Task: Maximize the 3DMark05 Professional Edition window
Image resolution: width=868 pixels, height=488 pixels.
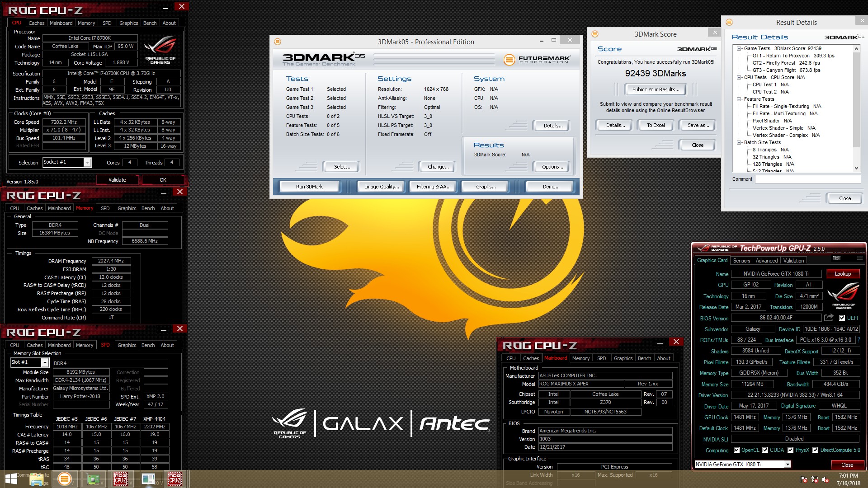Action: click(553, 40)
